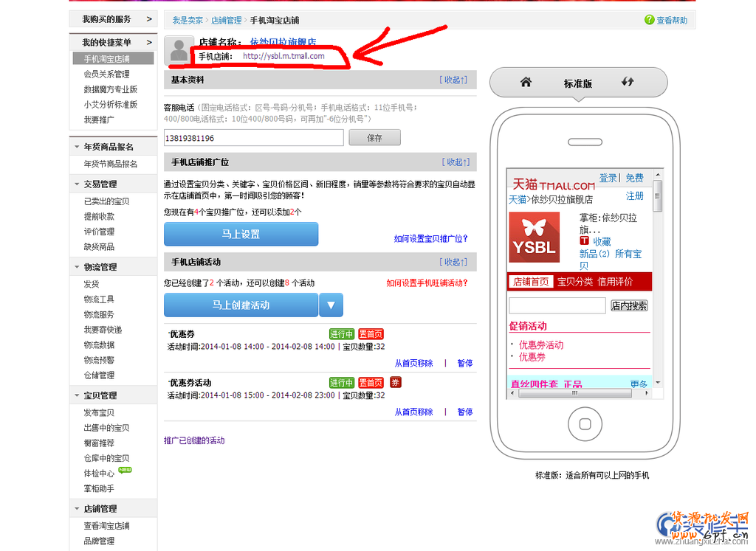The width and height of the screenshot is (756, 551).
Task: Switch to 宝贝分类 tab in phone preview
Action: (x=575, y=282)
